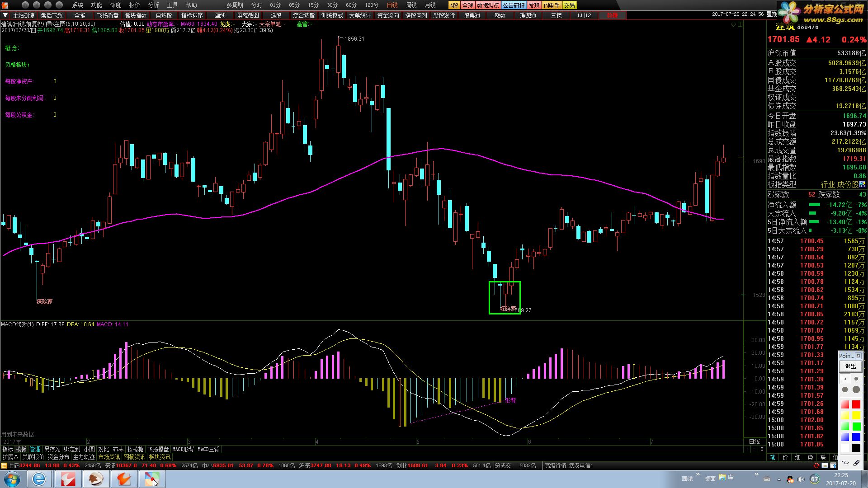Click the diamond icon at chart top right
Image resolution: width=868 pixels, height=488 pixels.
pyautogui.click(x=733, y=24)
